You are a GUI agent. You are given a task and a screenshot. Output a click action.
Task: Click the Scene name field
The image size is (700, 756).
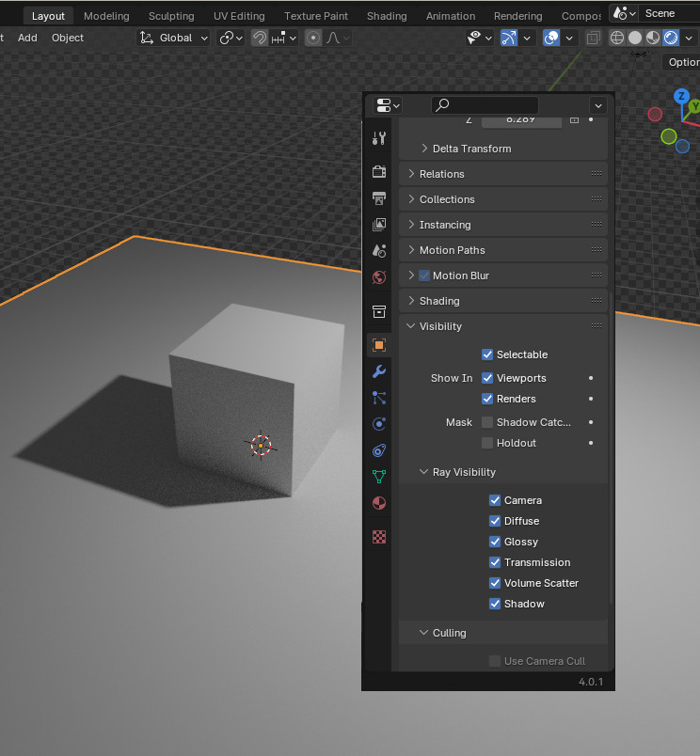click(x=671, y=13)
